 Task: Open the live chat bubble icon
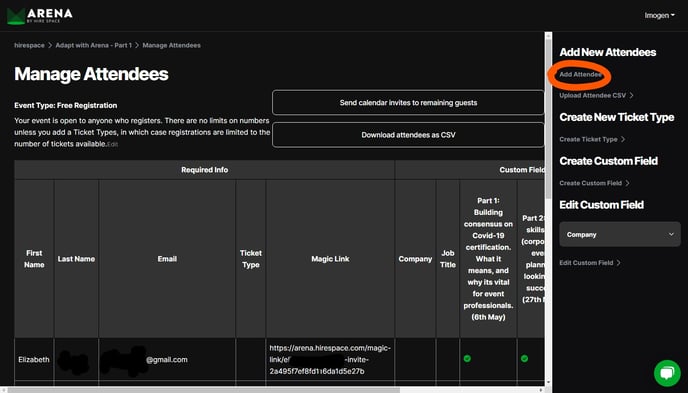(667, 373)
